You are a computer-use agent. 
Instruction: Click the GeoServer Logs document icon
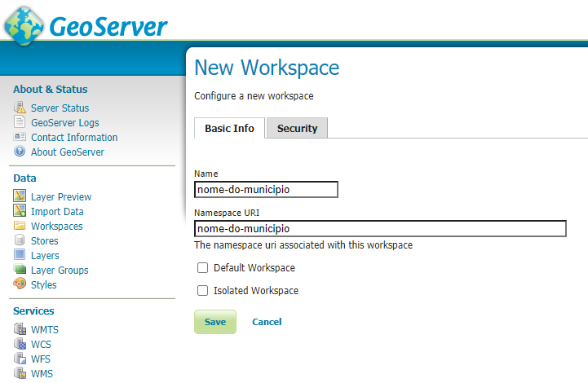[20, 123]
